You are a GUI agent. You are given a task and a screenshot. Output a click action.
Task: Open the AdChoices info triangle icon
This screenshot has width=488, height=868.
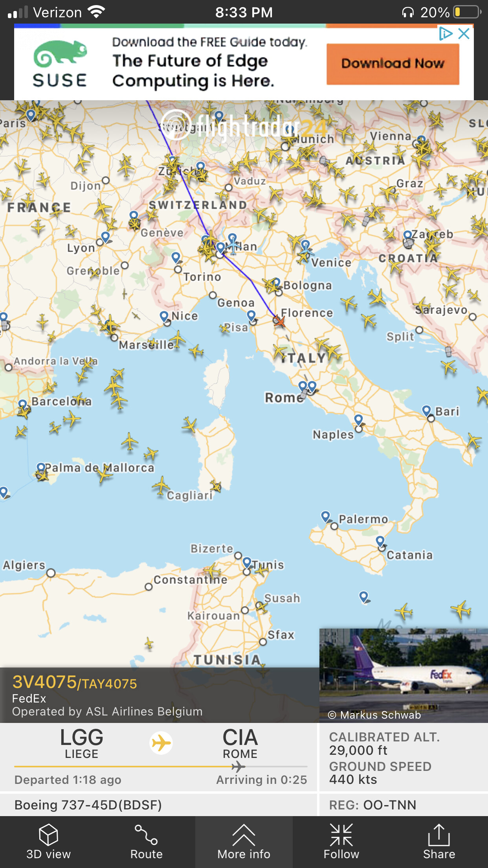tap(446, 33)
